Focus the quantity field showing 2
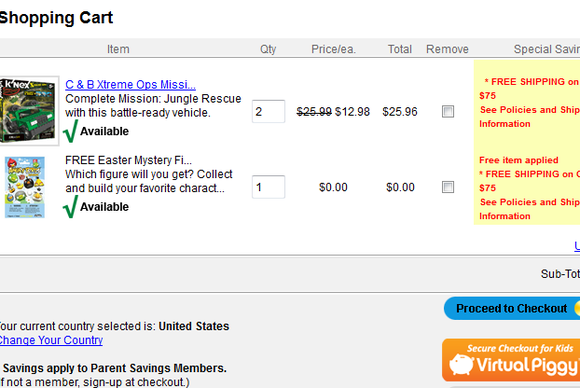Image resolution: width=580 pixels, height=388 pixels. (269, 111)
